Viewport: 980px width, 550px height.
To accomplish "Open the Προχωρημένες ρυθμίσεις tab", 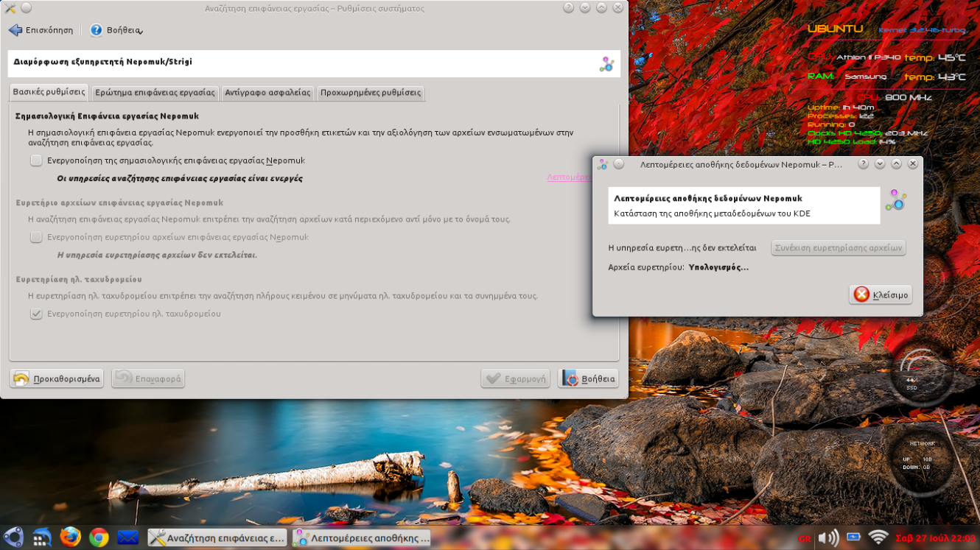I will (x=370, y=93).
